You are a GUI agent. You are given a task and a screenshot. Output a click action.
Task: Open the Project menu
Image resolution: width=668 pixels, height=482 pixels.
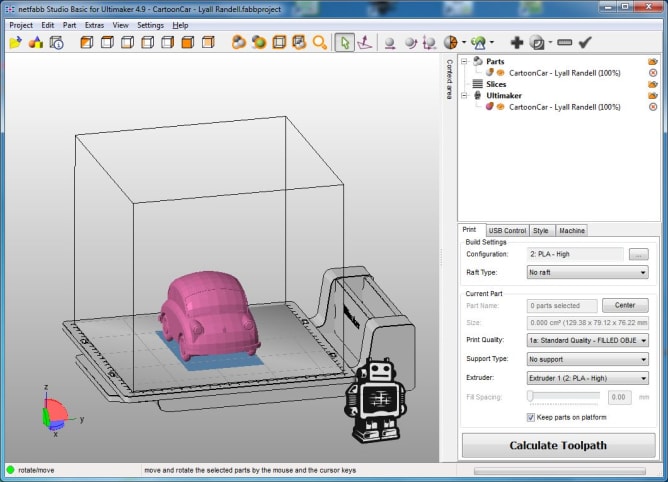coord(21,25)
